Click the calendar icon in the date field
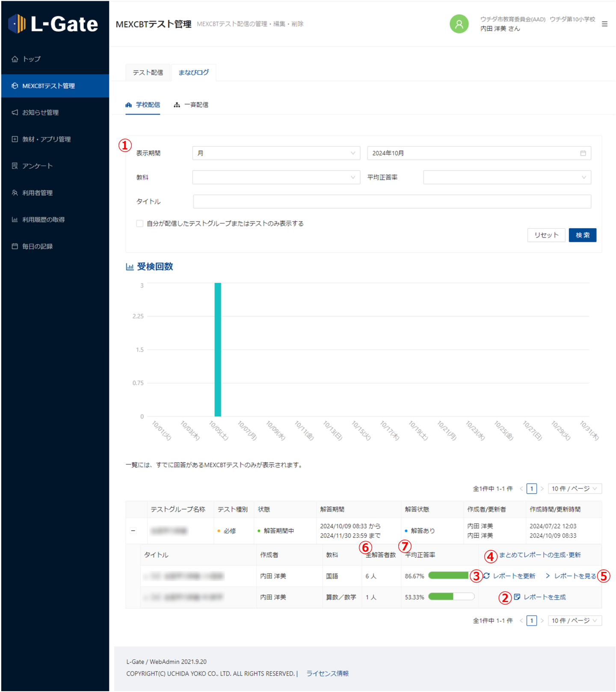 coord(583,153)
